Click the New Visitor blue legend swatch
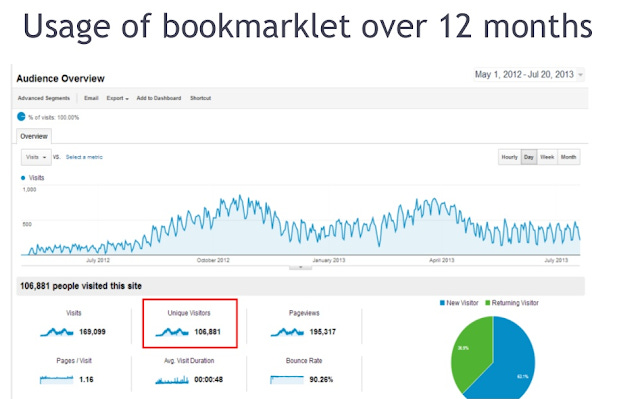Screen dimensions: 640x399 tap(442, 303)
